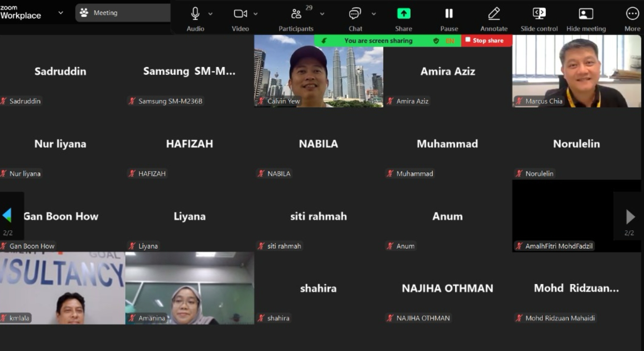Click the Hide meeting icon

tap(586, 14)
